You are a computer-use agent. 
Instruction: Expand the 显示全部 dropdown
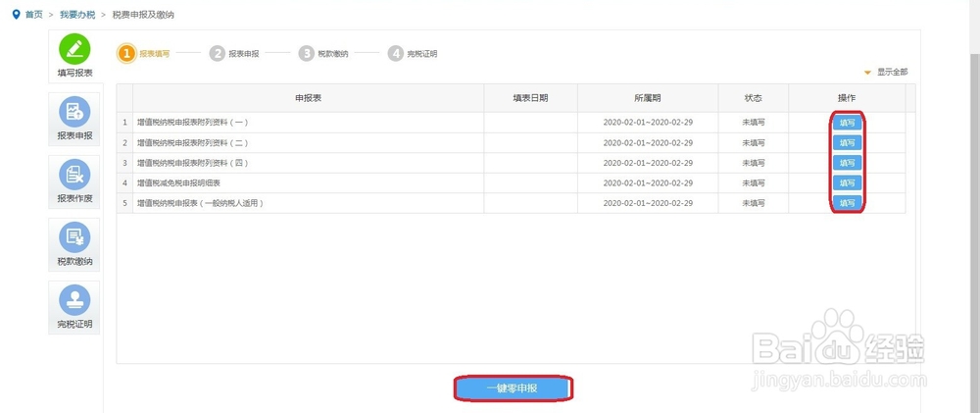tap(886, 73)
